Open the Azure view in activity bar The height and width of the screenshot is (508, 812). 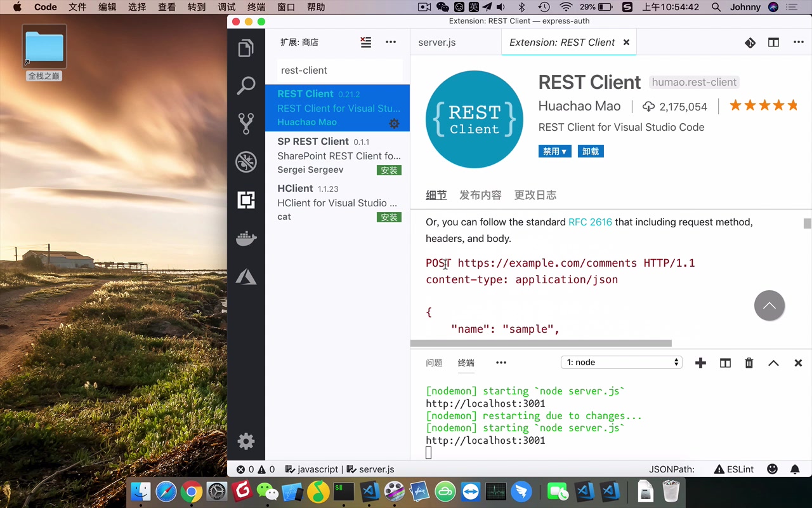click(x=246, y=276)
